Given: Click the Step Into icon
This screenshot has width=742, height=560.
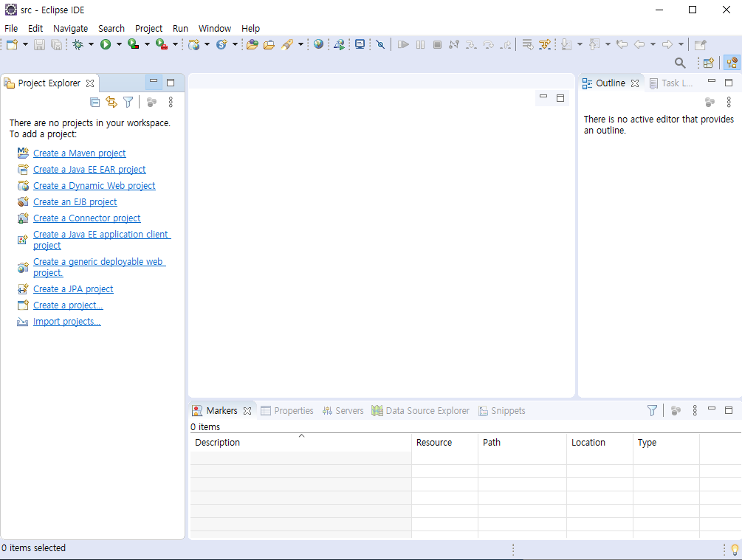Looking at the screenshot, I should click(471, 44).
